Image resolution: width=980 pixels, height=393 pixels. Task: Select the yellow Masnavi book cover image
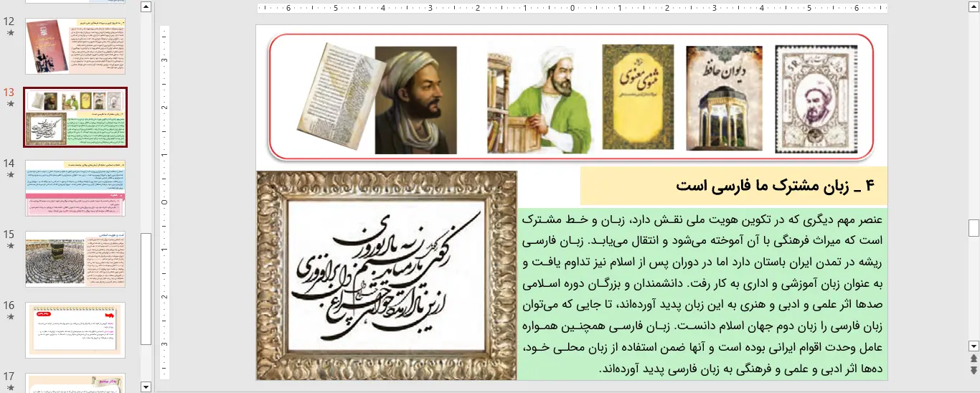tap(638, 97)
